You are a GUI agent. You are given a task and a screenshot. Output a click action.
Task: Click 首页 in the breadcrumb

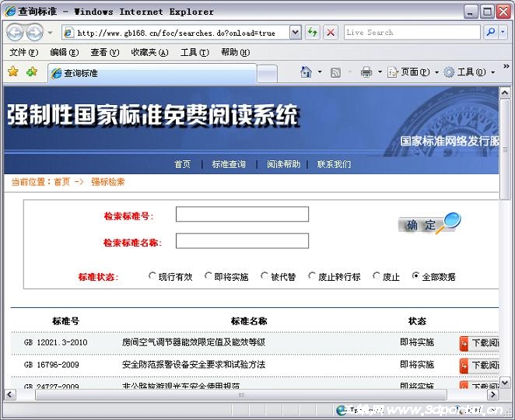(x=62, y=181)
